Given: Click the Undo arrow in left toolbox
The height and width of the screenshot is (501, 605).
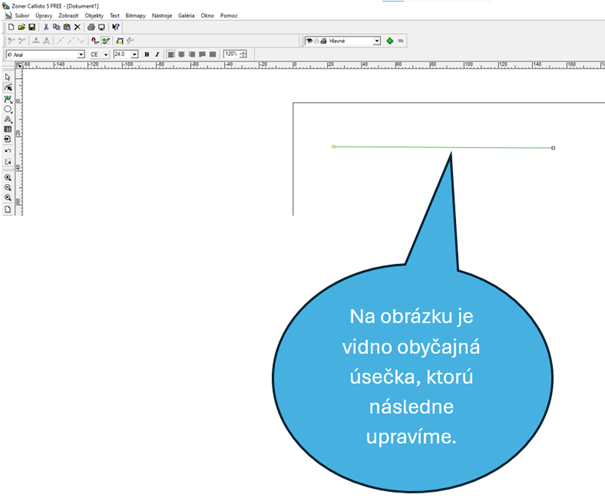Looking at the screenshot, I should coord(8,150).
